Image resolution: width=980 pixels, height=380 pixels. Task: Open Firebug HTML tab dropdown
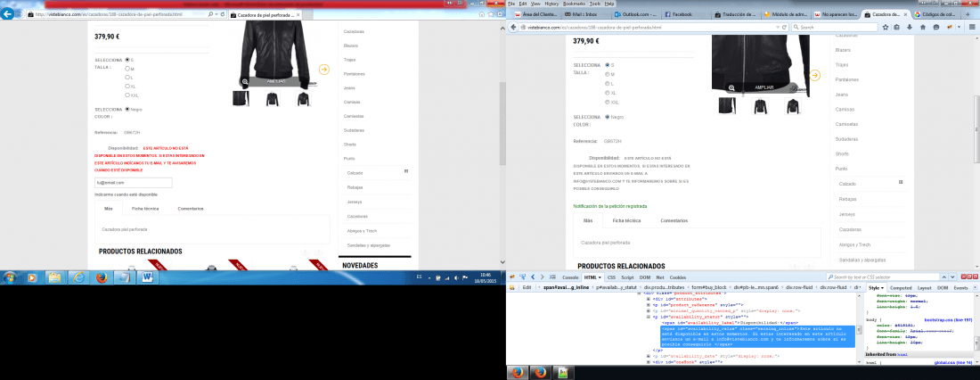pyautogui.click(x=600, y=277)
